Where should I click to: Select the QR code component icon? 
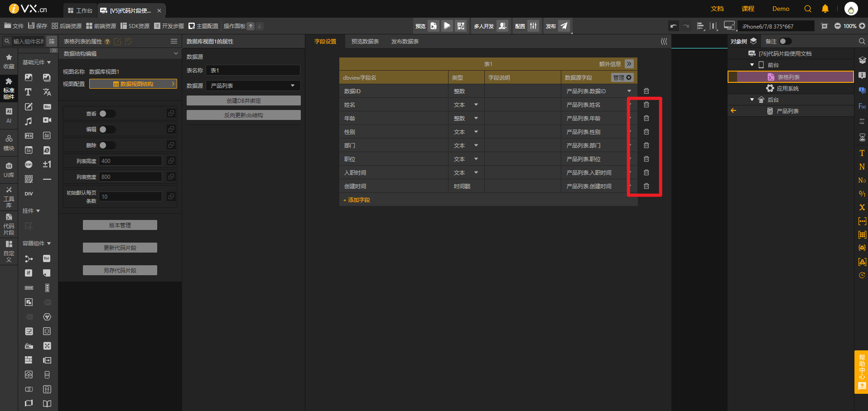pyautogui.click(x=29, y=179)
